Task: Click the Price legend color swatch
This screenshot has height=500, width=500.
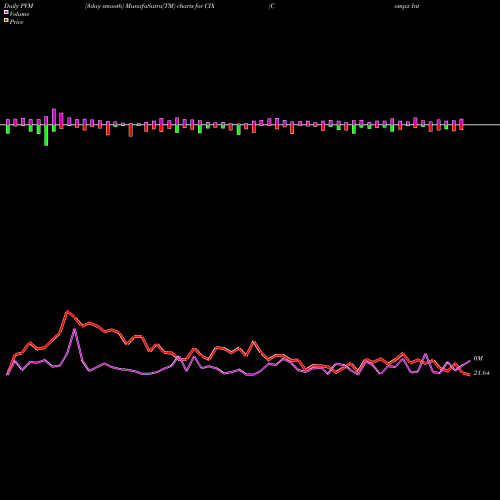Action: [x=6, y=21]
